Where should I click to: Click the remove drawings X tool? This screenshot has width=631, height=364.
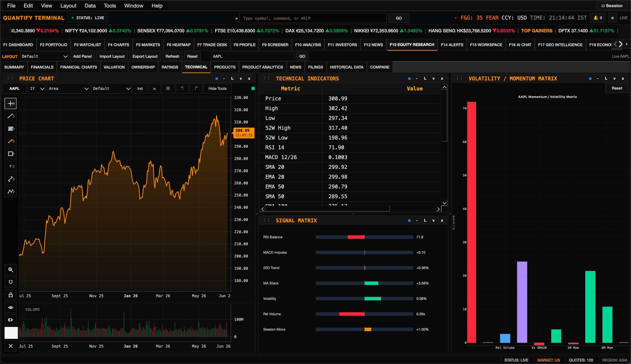tap(11, 346)
